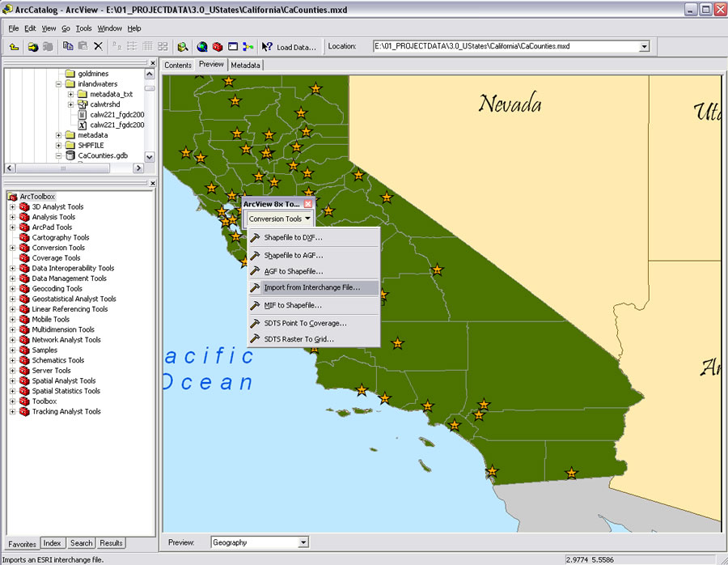Screen dimensions: 728x565
Task: Choose AGF to Shapefile menu item
Action: point(314,271)
